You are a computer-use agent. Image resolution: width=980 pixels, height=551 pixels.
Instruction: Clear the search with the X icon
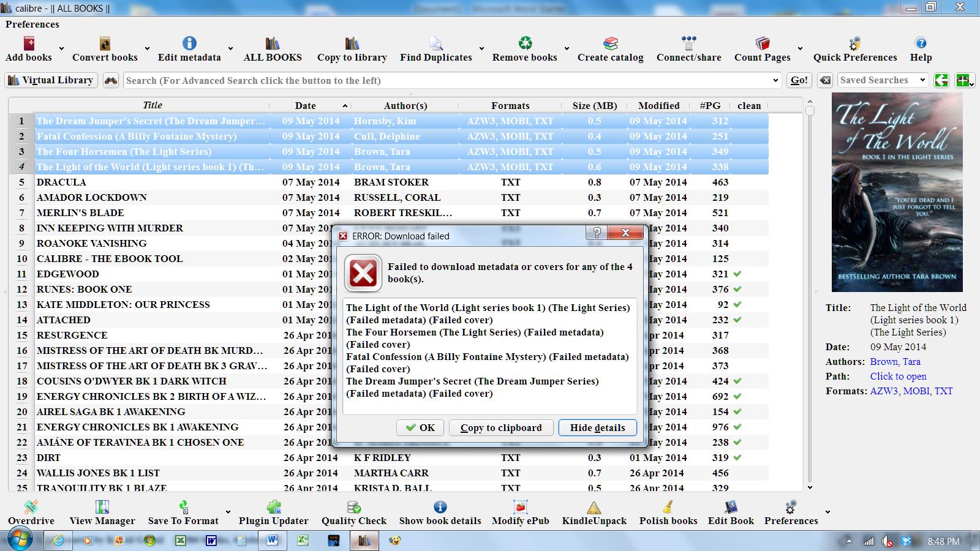825,80
